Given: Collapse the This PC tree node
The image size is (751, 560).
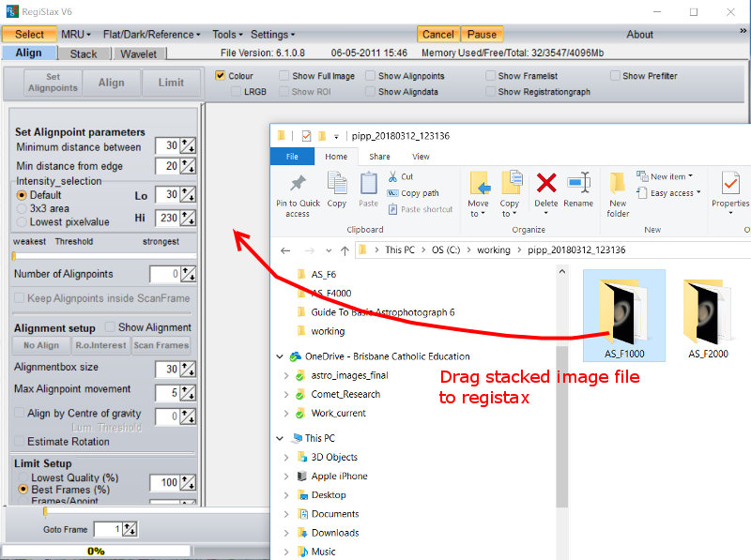Looking at the screenshot, I should (x=280, y=438).
